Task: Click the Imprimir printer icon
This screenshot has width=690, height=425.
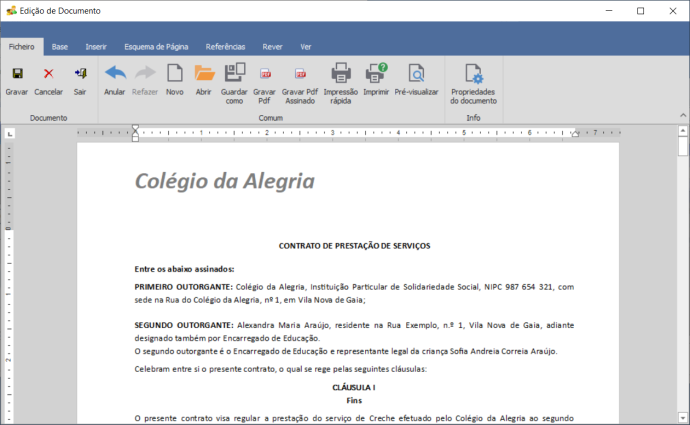Action: (376, 73)
